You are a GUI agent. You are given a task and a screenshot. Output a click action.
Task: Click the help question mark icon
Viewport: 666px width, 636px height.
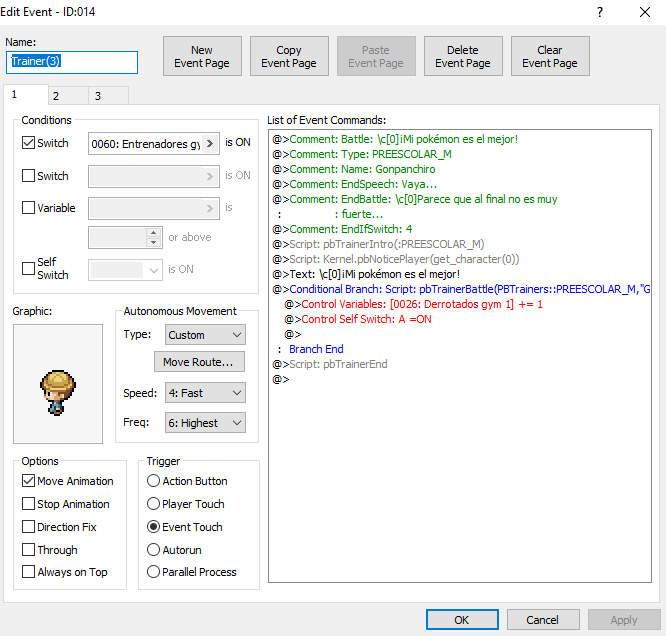(x=600, y=13)
